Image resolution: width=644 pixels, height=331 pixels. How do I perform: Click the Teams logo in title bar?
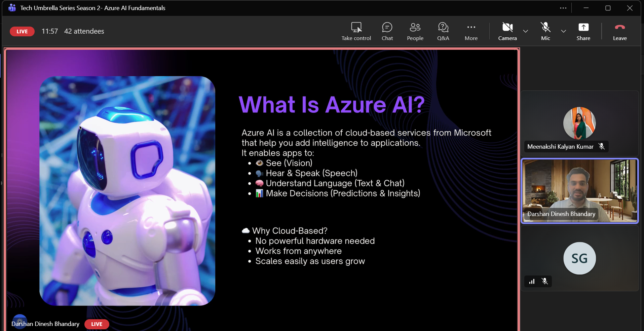click(x=12, y=8)
